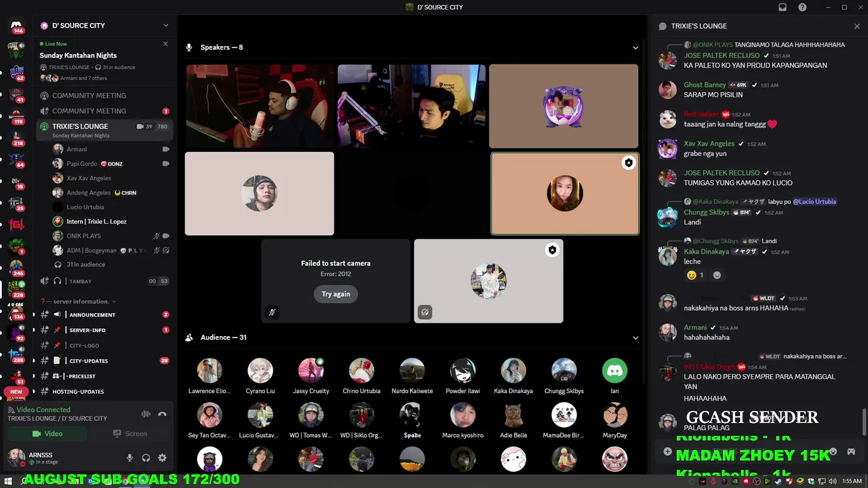Toggle muted mic icon on failed camera tile
868x488 pixels.
point(272,312)
